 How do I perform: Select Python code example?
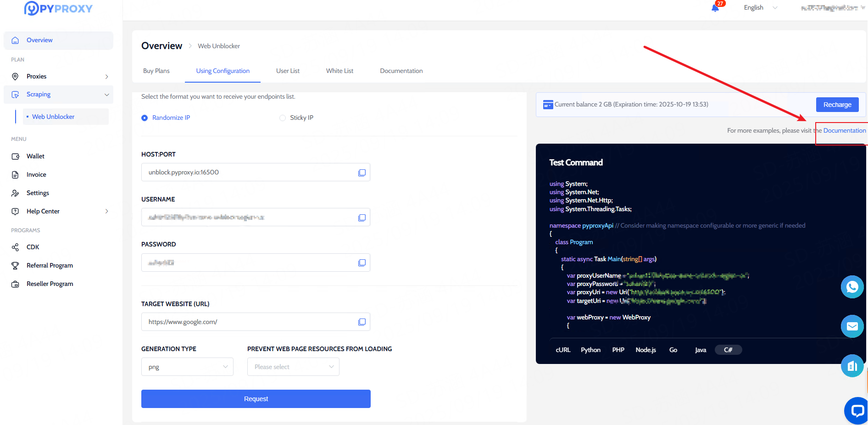(x=590, y=350)
